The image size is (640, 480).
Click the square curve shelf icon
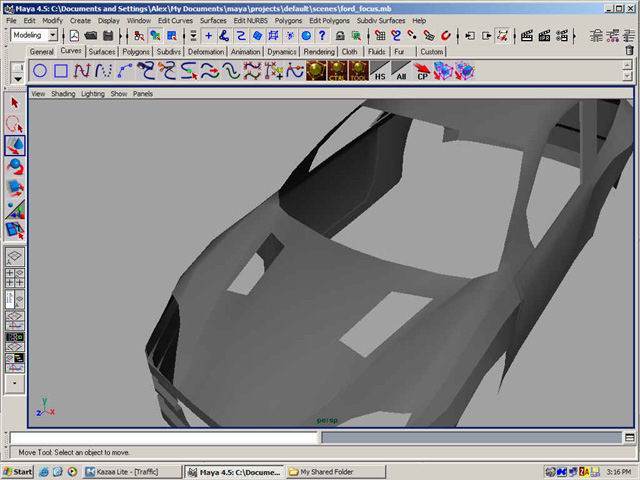[61, 71]
